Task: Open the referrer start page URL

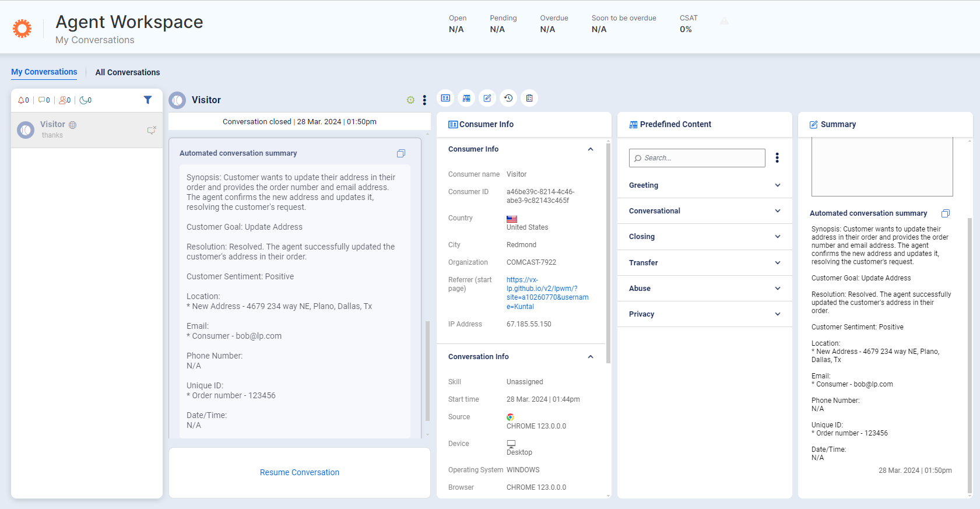Action: (547, 293)
